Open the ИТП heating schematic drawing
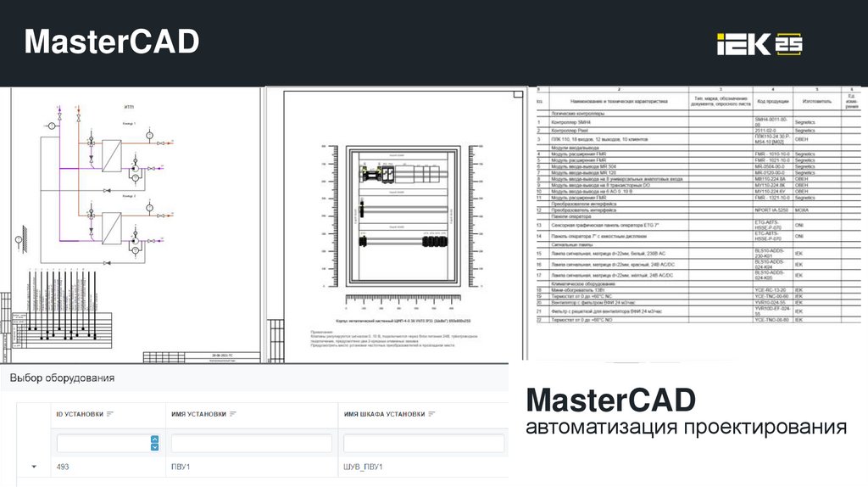The image size is (868, 487). (x=130, y=225)
